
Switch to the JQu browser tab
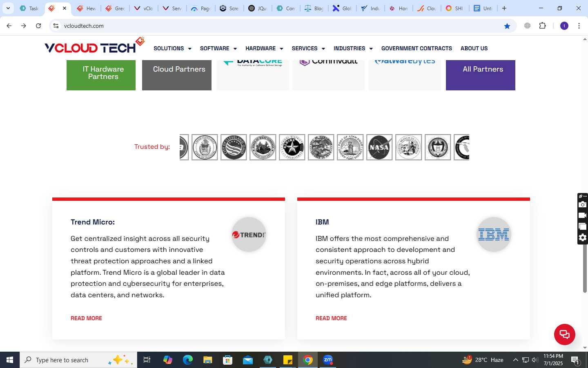coord(258,8)
